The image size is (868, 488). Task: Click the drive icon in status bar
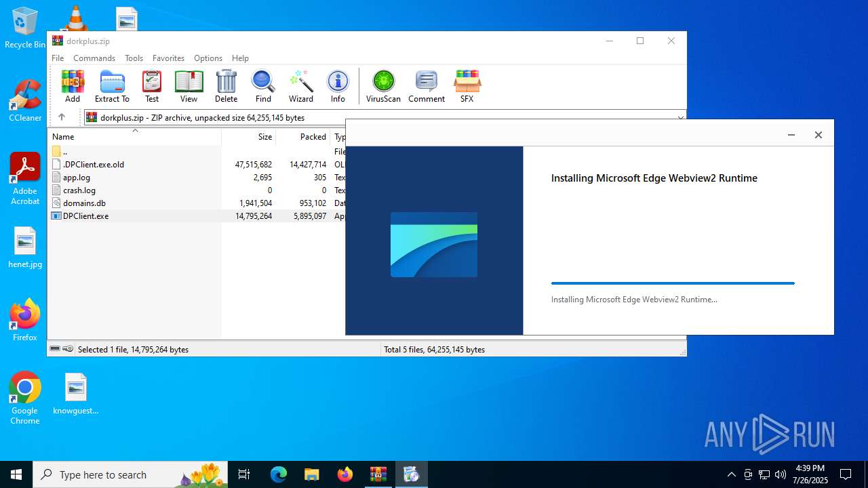pos(55,349)
